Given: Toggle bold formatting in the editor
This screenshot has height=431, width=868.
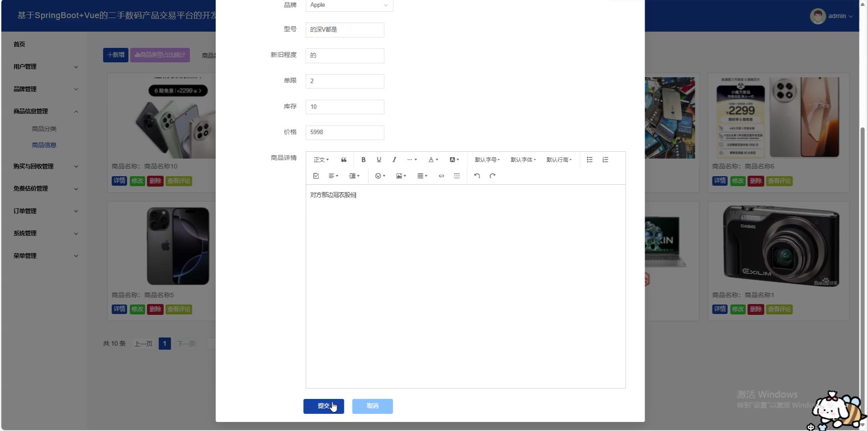Looking at the screenshot, I should tap(363, 160).
